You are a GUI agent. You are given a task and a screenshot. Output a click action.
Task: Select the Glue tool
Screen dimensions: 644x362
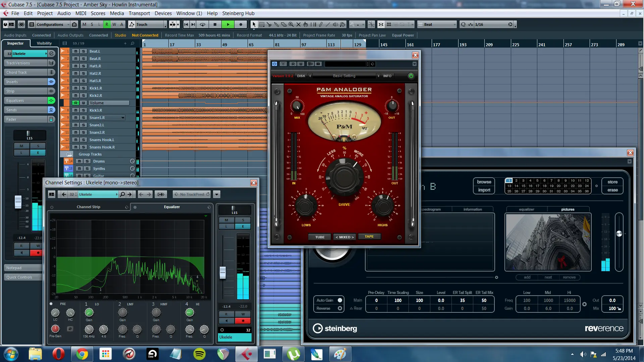pyautogui.click(x=276, y=24)
